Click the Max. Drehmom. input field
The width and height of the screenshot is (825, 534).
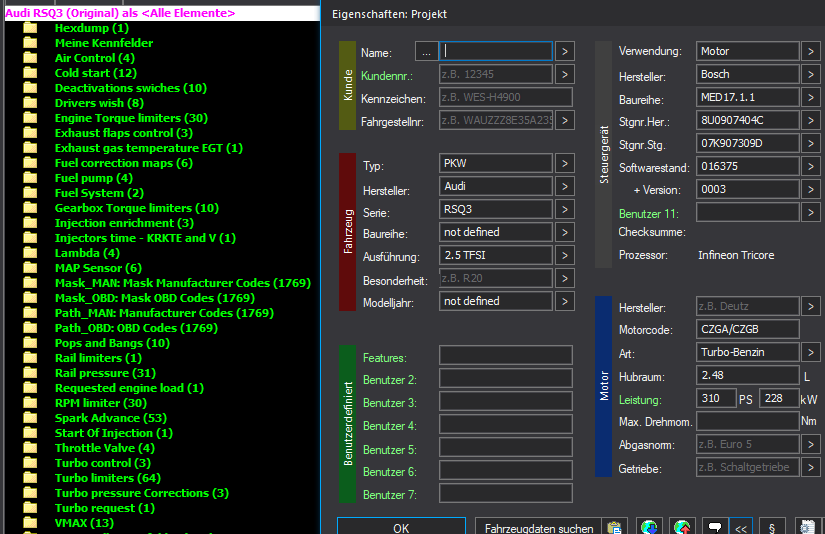click(747, 421)
